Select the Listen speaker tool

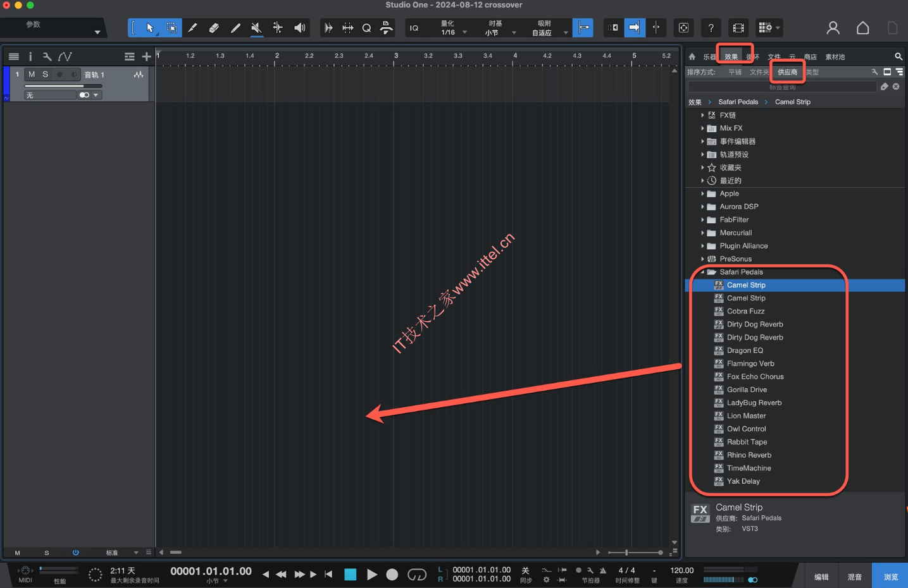pyautogui.click(x=299, y=28)
